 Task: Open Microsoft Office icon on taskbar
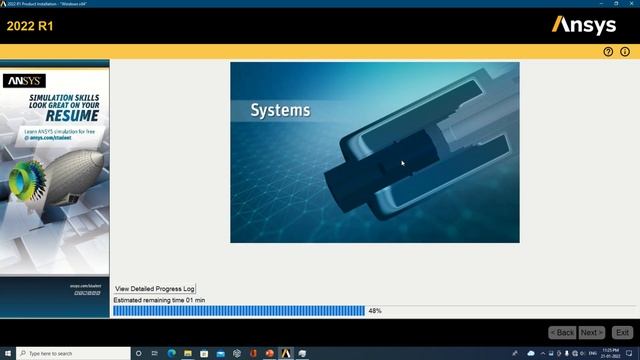(253, 353)
